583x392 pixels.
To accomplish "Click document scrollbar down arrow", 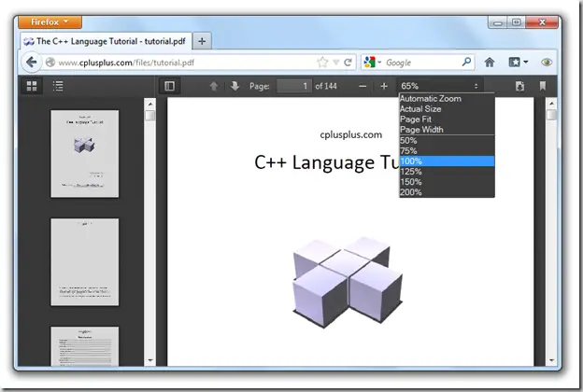I will 552,360.
